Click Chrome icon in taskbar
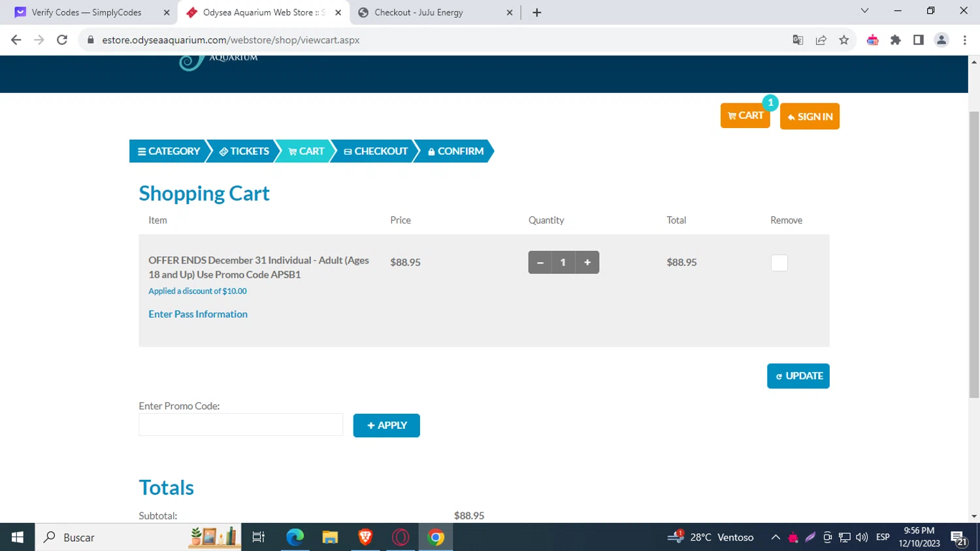The width and height of the screenshot is (980, 551). [436, 537]
